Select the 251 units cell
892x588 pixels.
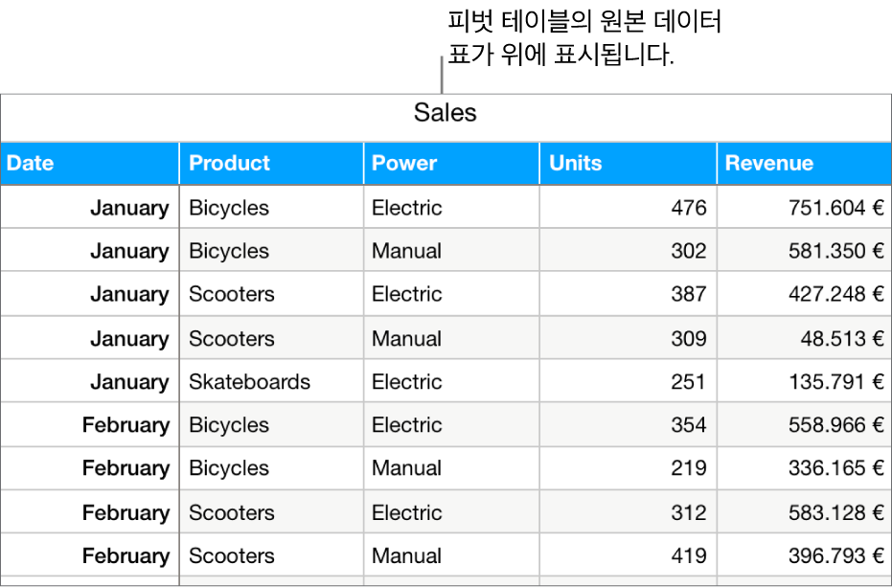pyautogui.click(x=688, y=382)
